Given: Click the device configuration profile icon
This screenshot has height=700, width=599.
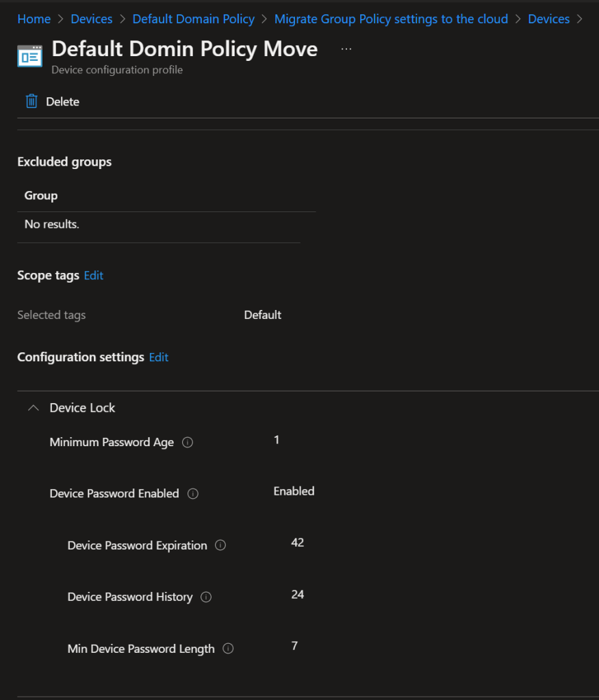Looking at the screenshot, I should 29,56.
